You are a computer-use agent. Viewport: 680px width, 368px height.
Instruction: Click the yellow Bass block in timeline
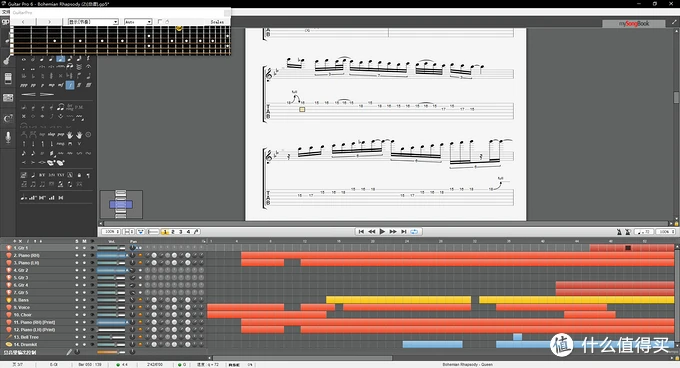(398, 300)
